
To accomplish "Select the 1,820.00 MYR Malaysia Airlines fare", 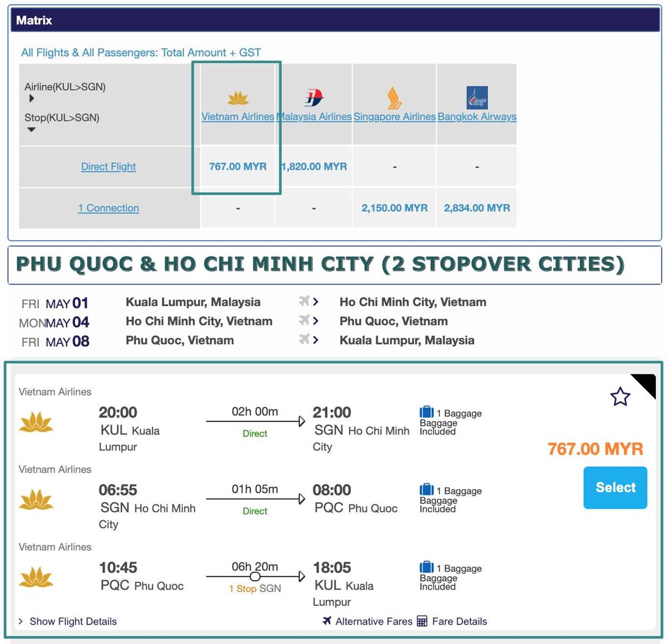I will [x=314, y=167].
